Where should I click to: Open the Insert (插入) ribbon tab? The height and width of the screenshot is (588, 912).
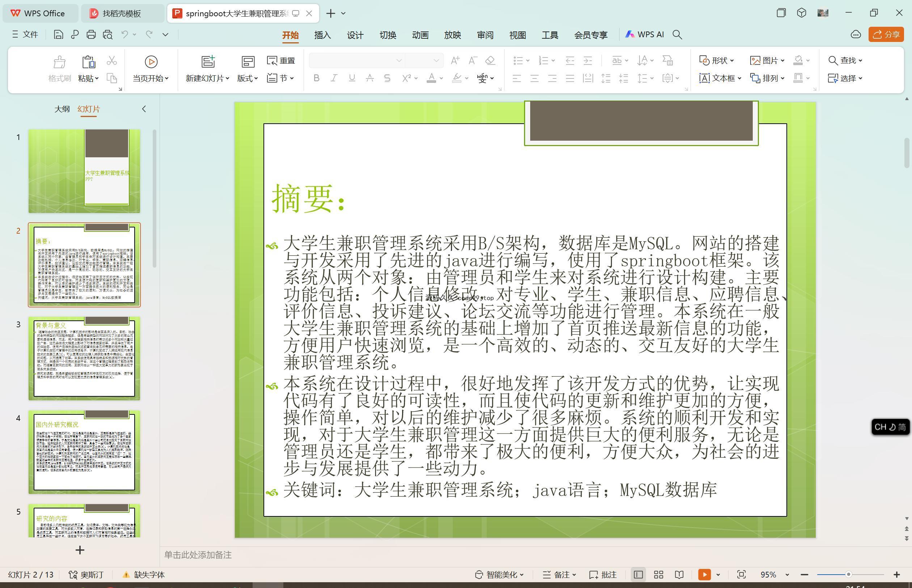pyautogui.click(x=322, y=35)
